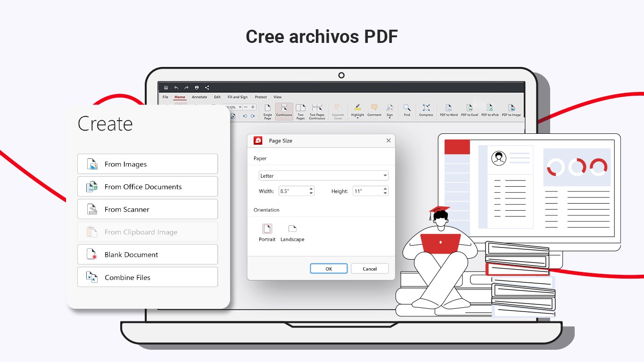Open the Edit tab
Screen dimensions: 644x362
[217, 97]
